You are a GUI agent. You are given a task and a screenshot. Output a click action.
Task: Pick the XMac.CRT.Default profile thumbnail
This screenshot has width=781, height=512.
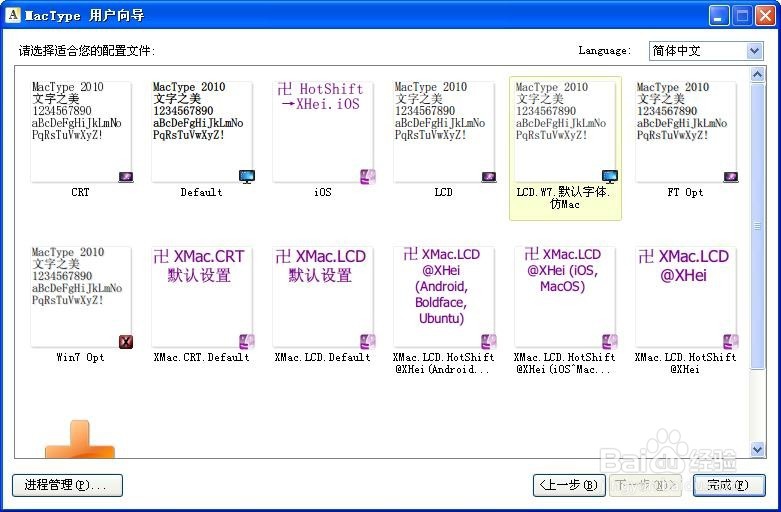click(x=202, y=297)
